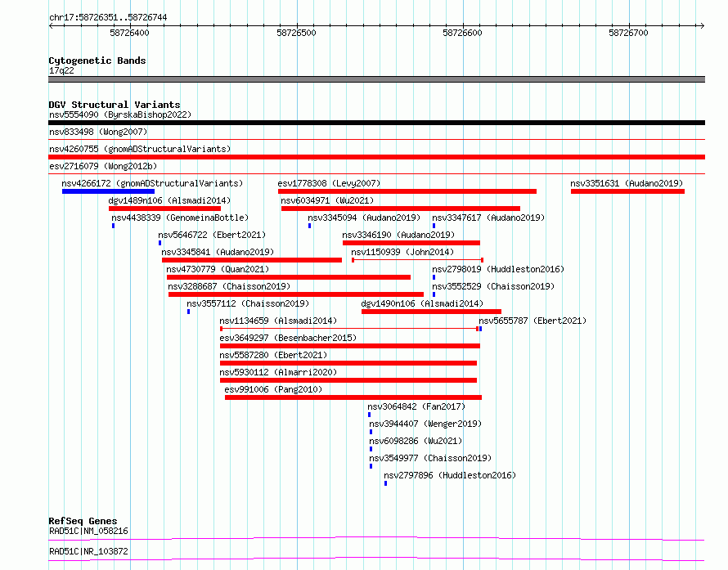Click the blue nsv3557112 marker
This screenshot has width=728, height=570.
pos(188,312)
